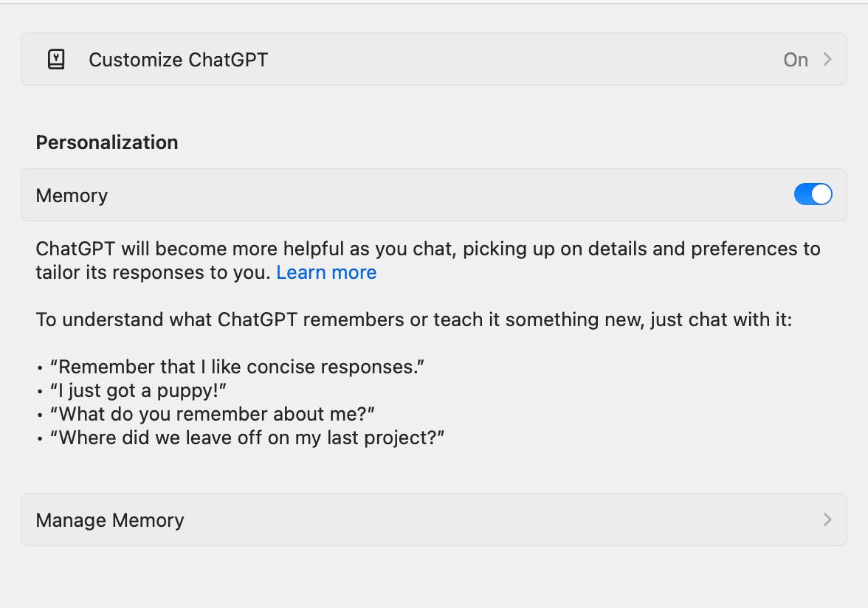Expand the Manage Memory chevron arrow
Screen dimensions: 868x608
pyautogui.click(x=827, y=519)
